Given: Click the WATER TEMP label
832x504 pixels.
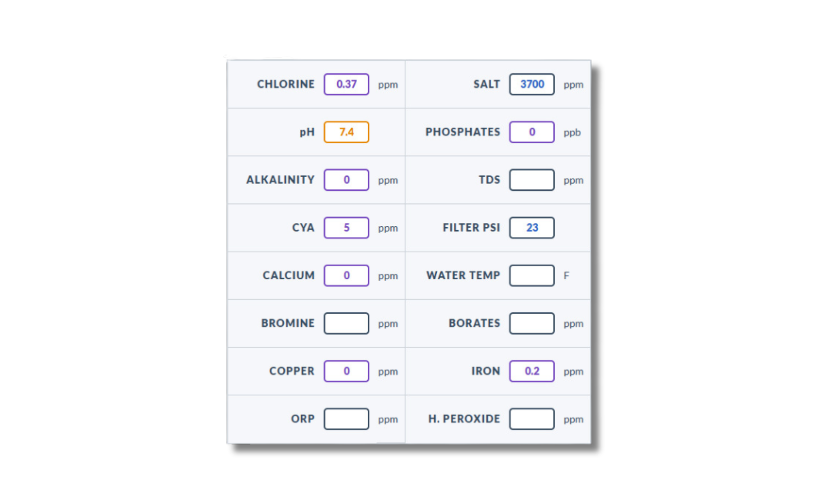Looking at the screenshot, I should coord(463,276).
